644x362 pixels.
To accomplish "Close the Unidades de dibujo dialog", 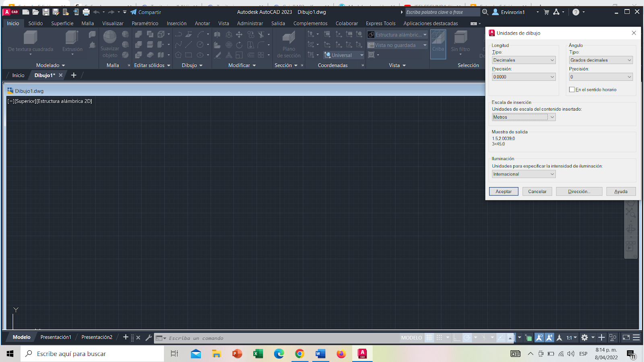I will pyautogui.click(x=634, y=33).
